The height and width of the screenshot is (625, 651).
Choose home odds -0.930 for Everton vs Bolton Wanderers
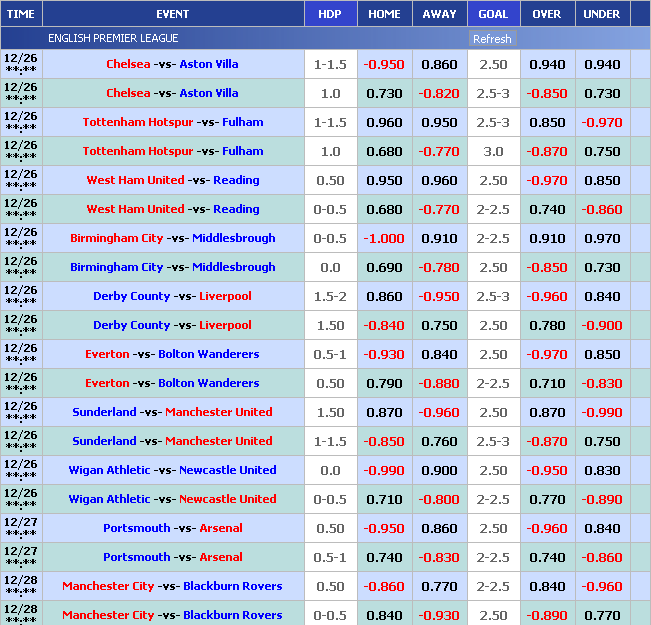[384, 354]
